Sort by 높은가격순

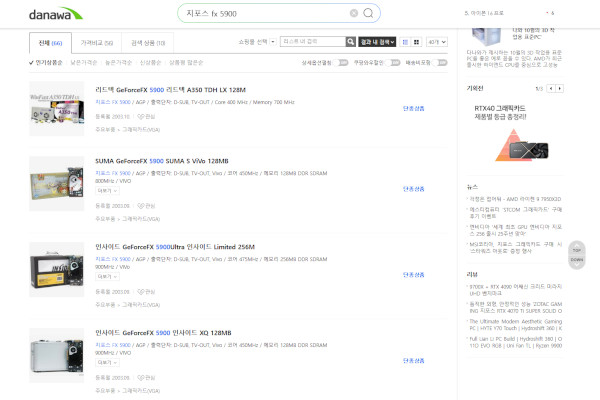[118, 62]
